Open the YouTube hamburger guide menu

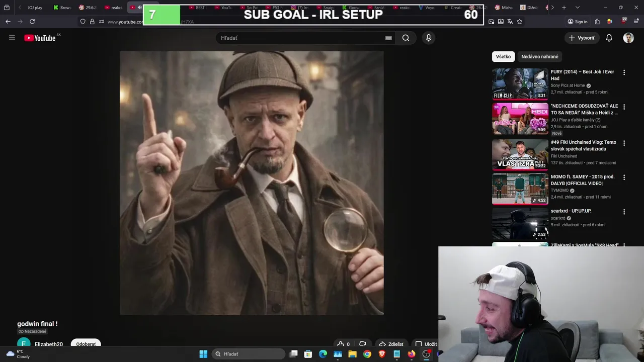click(x=12, y=38)
